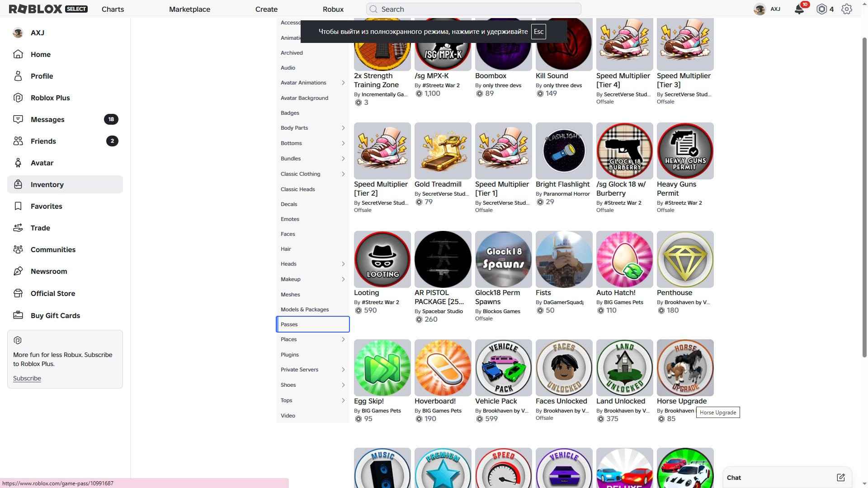The width and height of the screenshot is (868, 488).
Task: Expand the Shoes category chevron
Action: [x=343, y=385]
